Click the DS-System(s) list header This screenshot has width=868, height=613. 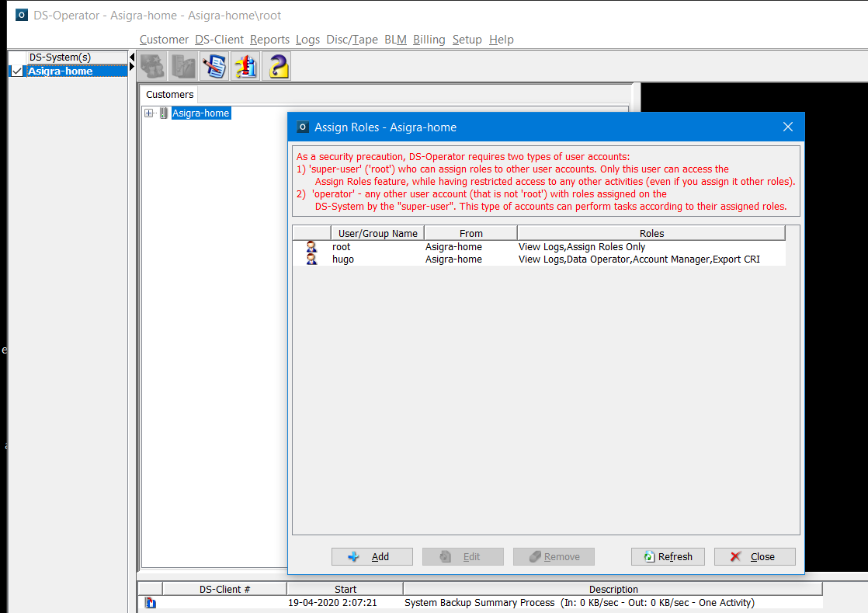click(x=60, y=57)
